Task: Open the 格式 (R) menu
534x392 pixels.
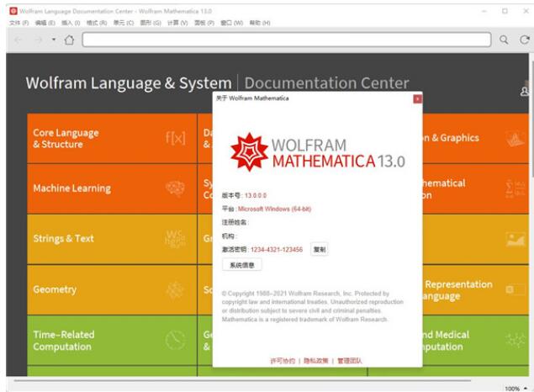Action: click(97, 23)
